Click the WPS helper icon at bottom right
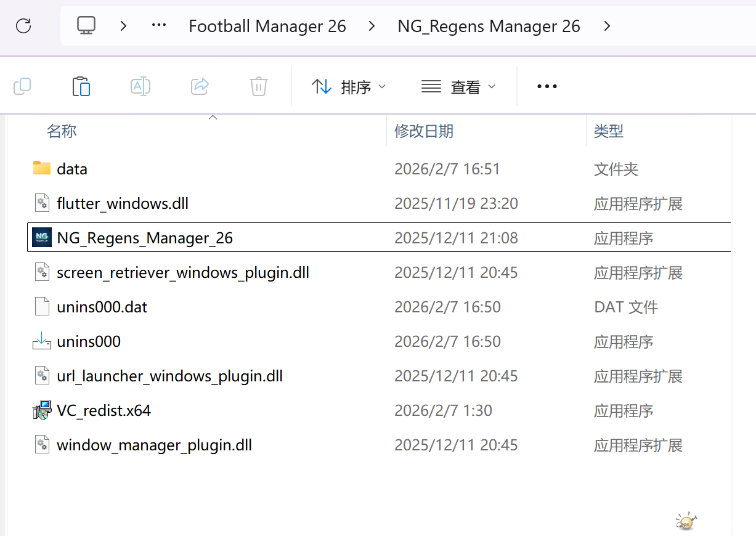 pos(686,521)
